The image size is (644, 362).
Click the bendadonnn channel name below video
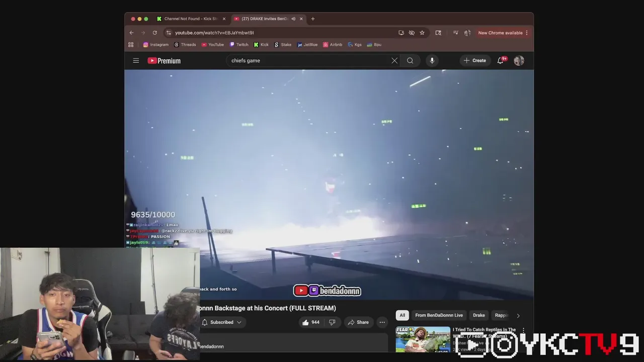(211, 346)
